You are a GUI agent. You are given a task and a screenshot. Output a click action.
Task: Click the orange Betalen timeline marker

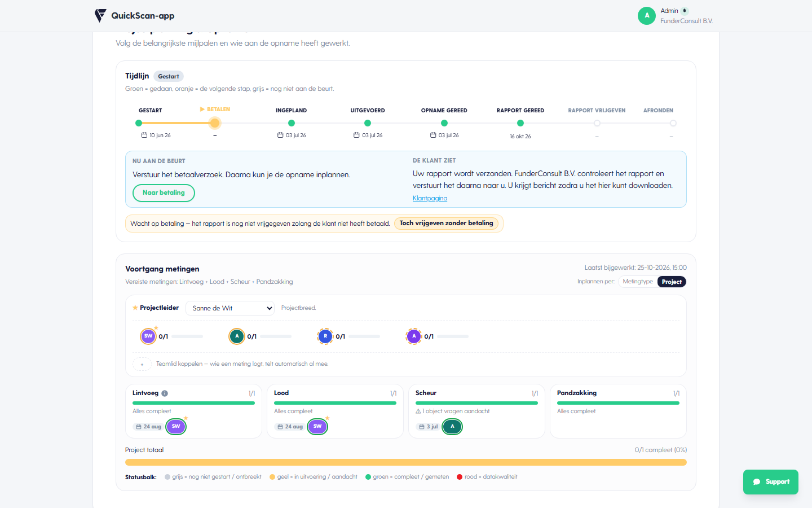pos(214,123)
